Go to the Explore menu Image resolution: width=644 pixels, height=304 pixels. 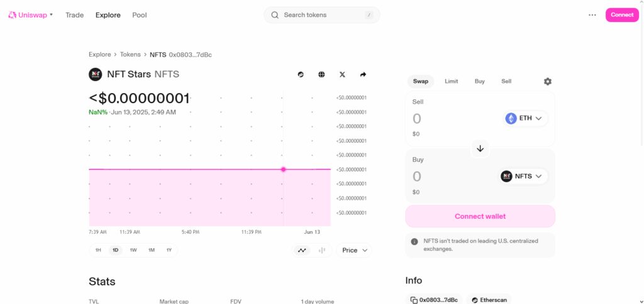coord(108,15)
